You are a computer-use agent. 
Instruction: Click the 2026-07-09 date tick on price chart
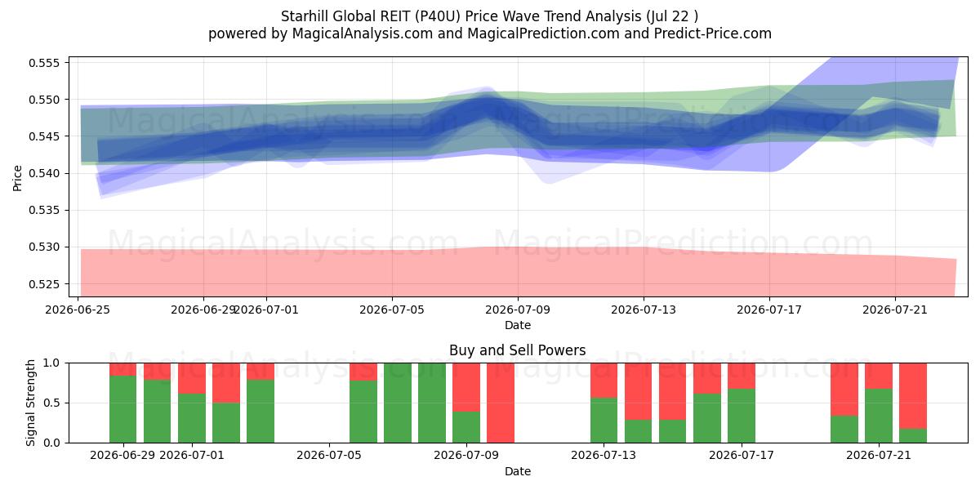[518, 310]
